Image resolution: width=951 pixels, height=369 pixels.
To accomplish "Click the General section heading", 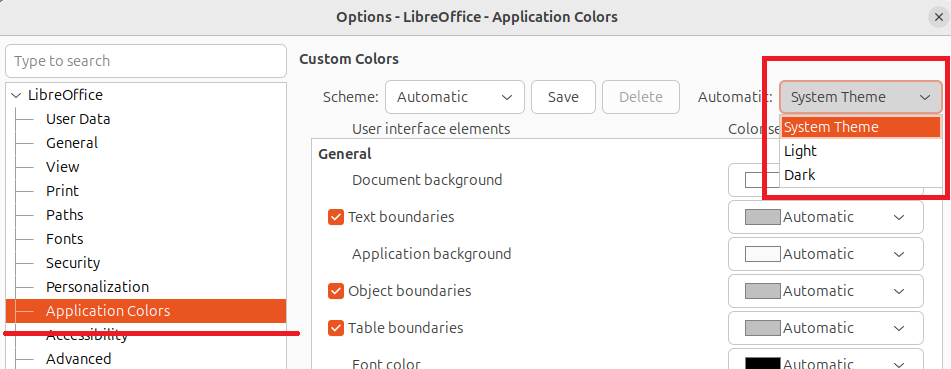I will [345, 154].
